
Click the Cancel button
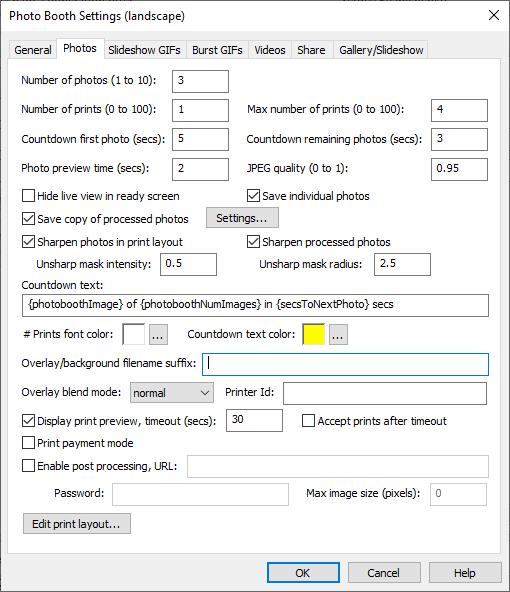[384, 573]
